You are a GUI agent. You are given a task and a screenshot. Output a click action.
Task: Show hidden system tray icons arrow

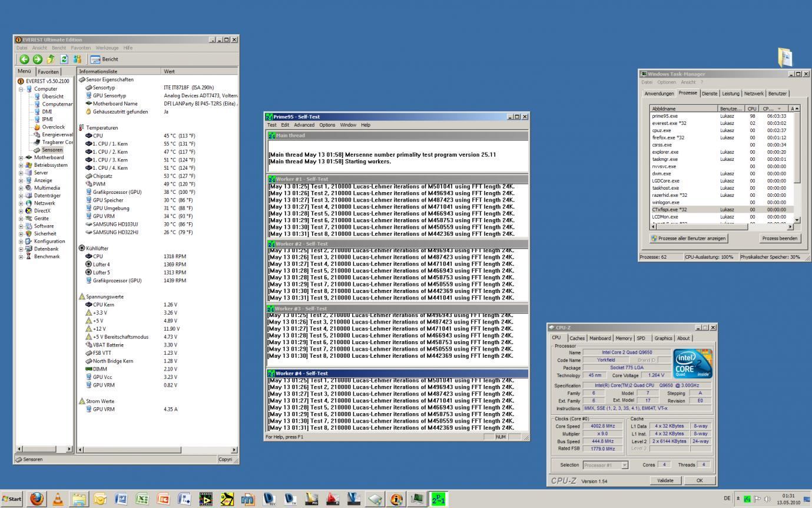click(738, 499)
